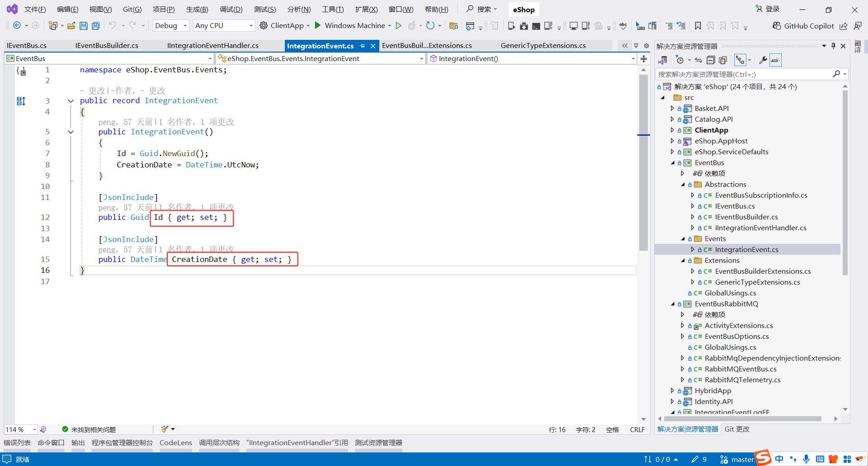This screenshot has height=466, width=868.
Task: Open the send feedback icon at top right
Action: pos(858,26)
